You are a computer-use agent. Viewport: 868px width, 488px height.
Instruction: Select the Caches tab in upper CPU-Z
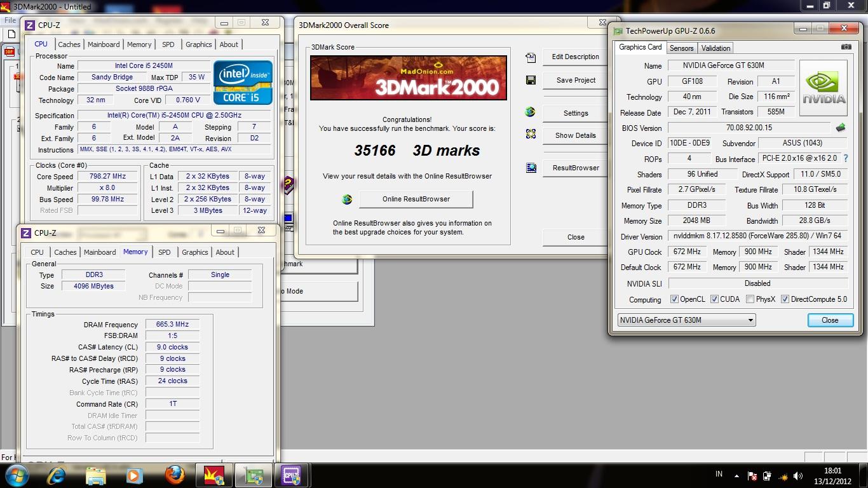tap(69, 44)
